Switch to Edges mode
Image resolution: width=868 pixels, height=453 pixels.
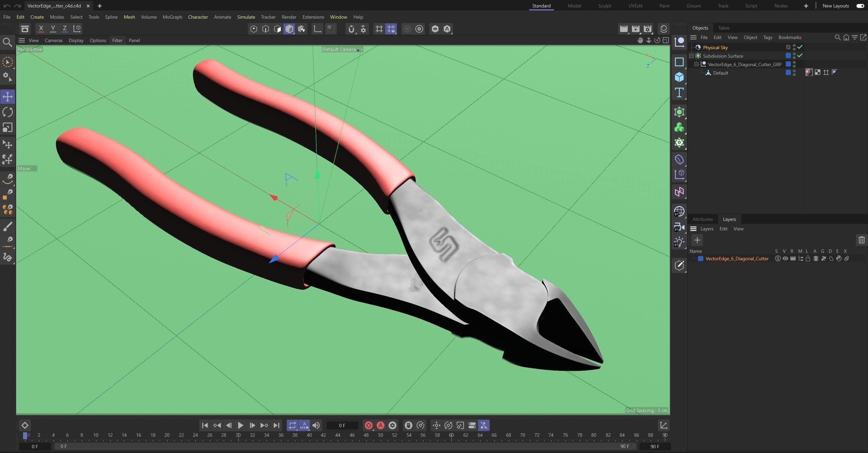[x=265, y=29]
